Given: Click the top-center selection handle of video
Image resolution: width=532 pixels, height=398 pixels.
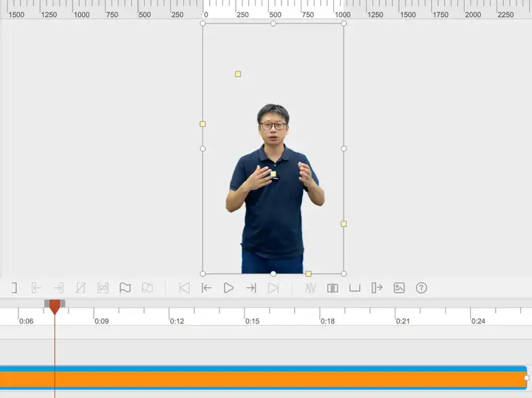Looking at the screenshot, I should pos(273,24).
